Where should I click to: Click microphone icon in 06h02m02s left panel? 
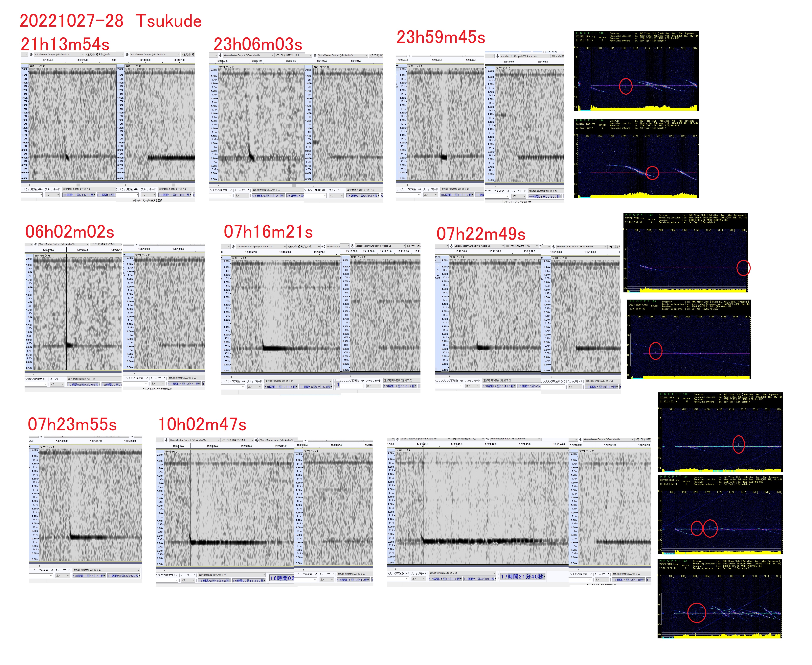[x=36, y=244]
